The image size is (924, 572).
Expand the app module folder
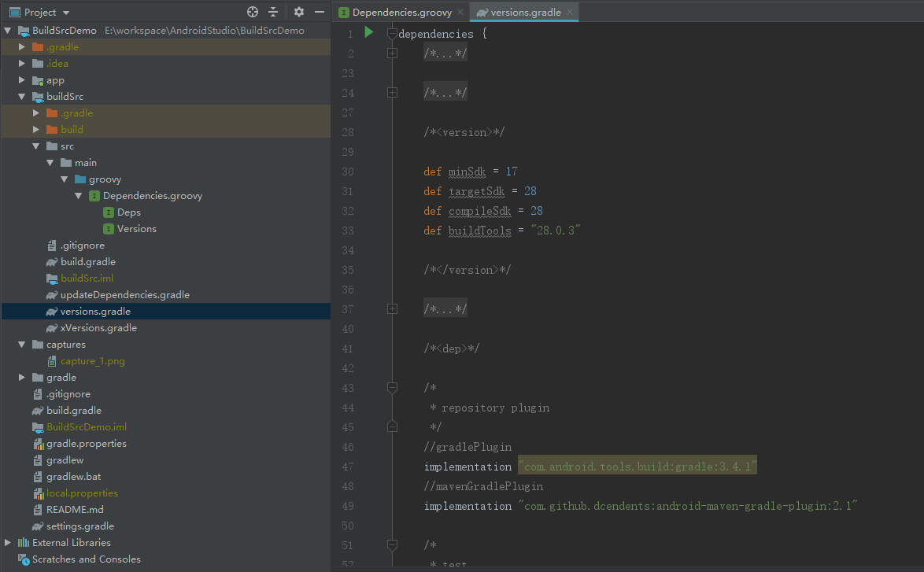pyautogui.click(x=22, y=79)
